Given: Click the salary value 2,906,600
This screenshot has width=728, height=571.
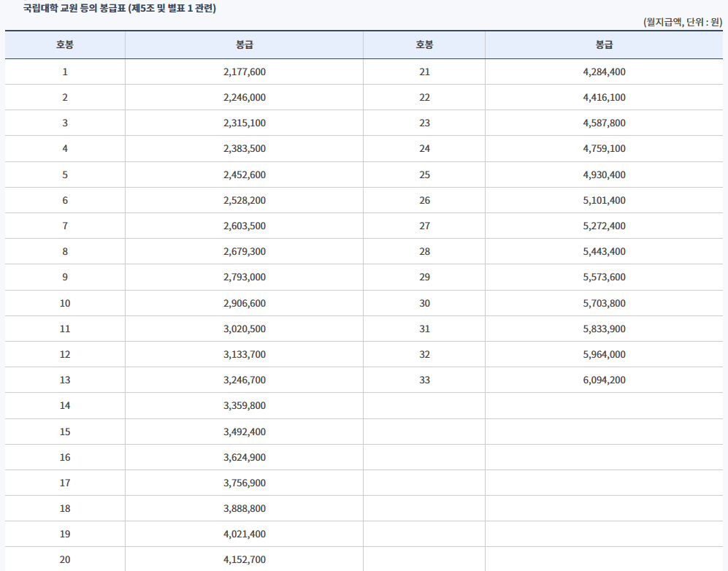Looking at the screenshot, I should click(244, 302).
